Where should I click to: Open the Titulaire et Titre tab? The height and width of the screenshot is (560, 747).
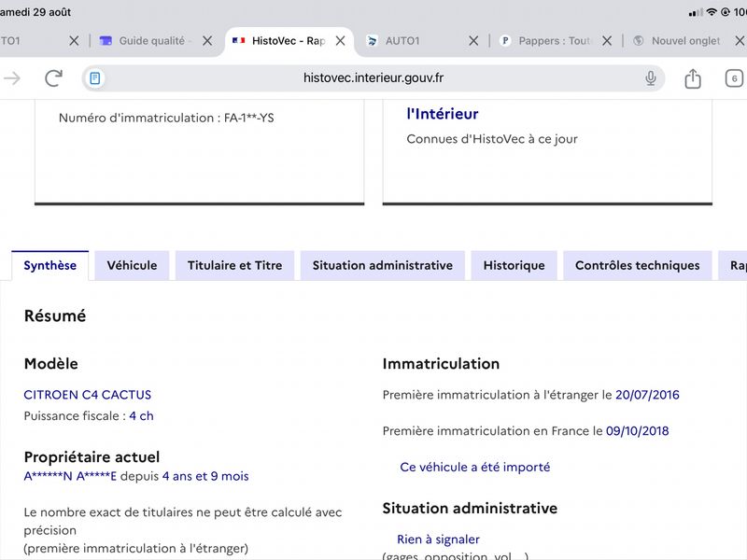coord(235,265)
